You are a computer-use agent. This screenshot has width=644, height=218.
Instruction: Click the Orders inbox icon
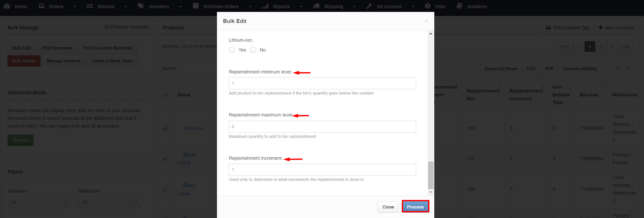tap(42, 6)
